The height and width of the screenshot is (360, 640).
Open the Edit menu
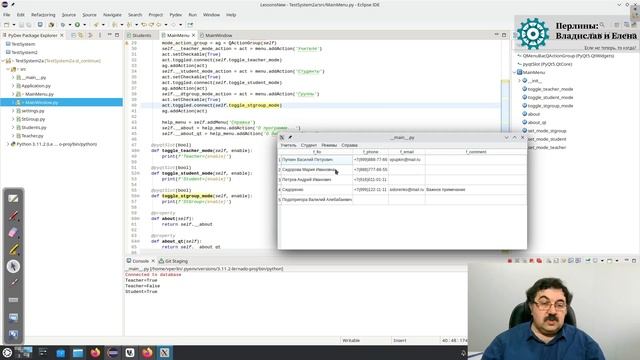pos(21,15)
